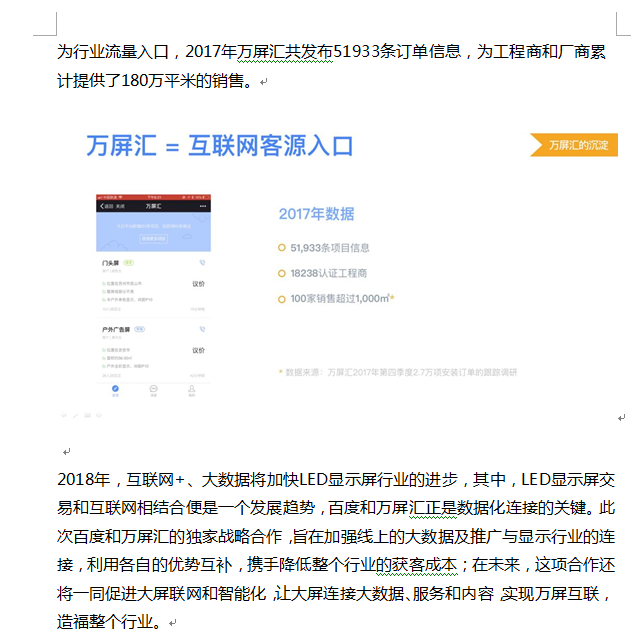Image resolution: width=631 pixels, height=635 pixels.
Task: Click the text 18238认证工程商
Action: point(328,273)
